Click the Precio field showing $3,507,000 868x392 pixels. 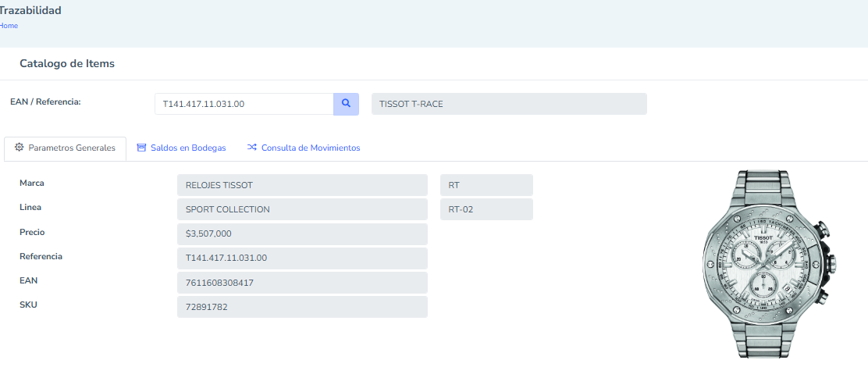pos(302,233)
